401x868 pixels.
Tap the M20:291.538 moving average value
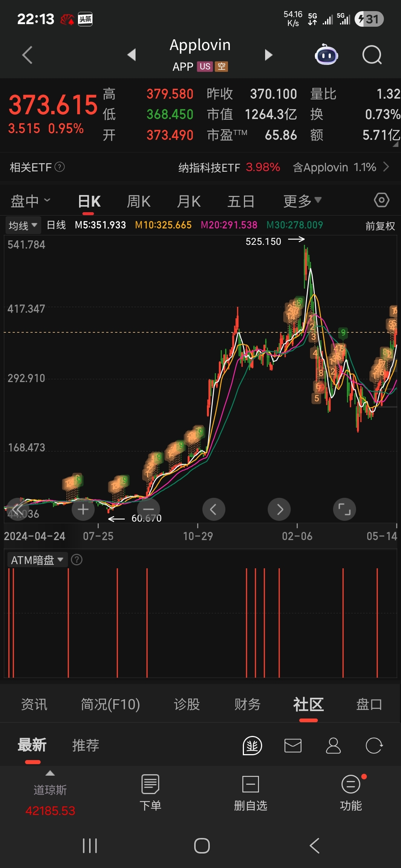pyautogui.click(x=229, y=225)
